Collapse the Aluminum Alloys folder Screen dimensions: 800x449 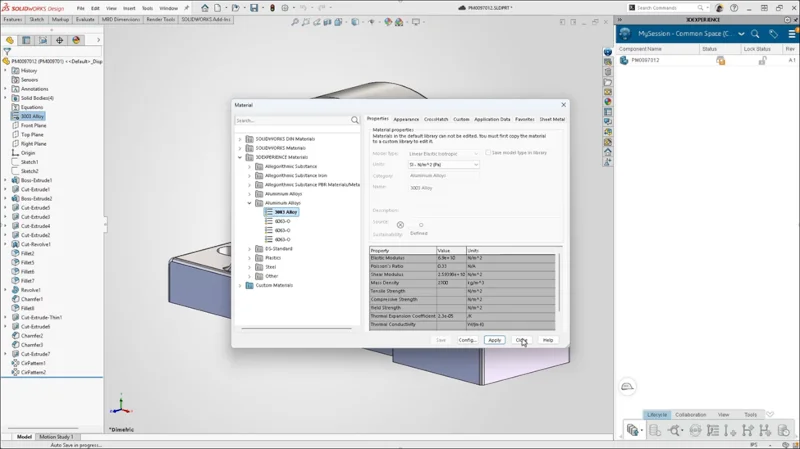point(249,203)
